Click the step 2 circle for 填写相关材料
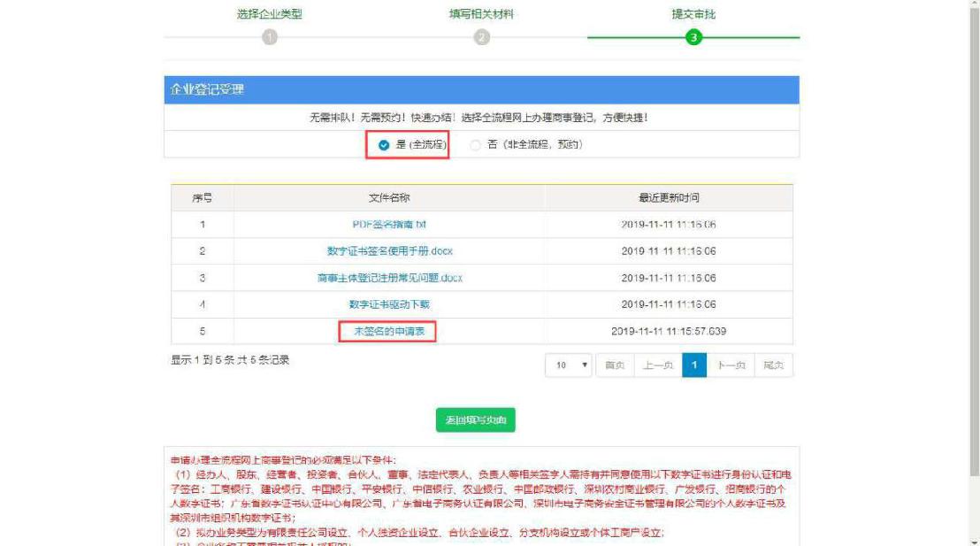Image resolution: width=980 pixels, height=546 pixels. coord(481,37)
